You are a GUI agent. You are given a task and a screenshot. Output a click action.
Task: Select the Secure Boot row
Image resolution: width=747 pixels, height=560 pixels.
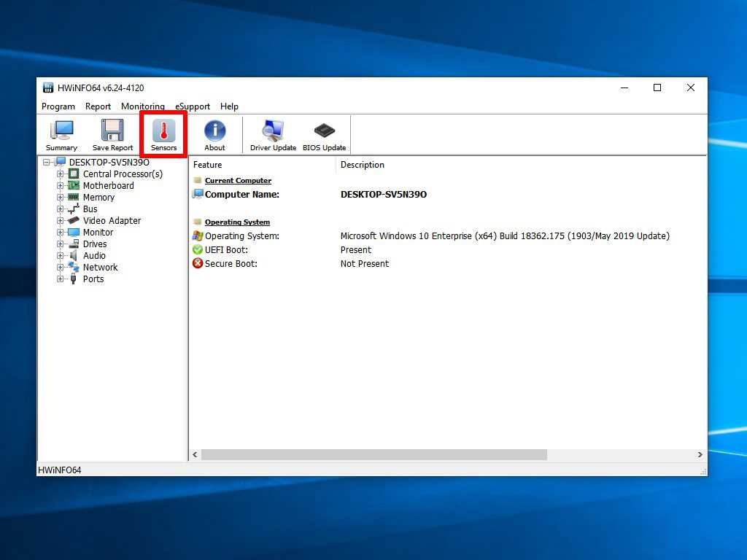[x=231, y=264]
